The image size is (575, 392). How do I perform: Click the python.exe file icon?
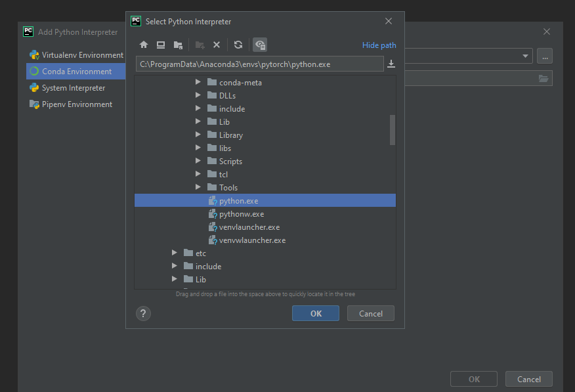tap(213, 200)
